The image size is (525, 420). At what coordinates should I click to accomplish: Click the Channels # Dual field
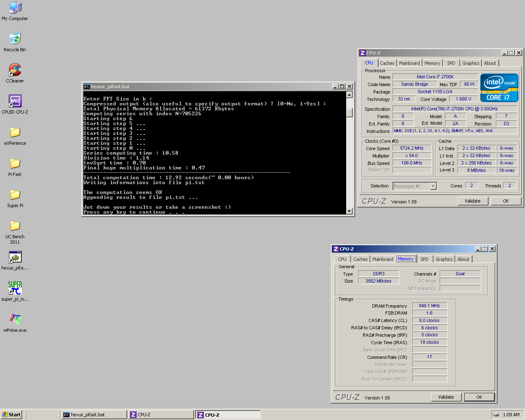tap(460, 274)
